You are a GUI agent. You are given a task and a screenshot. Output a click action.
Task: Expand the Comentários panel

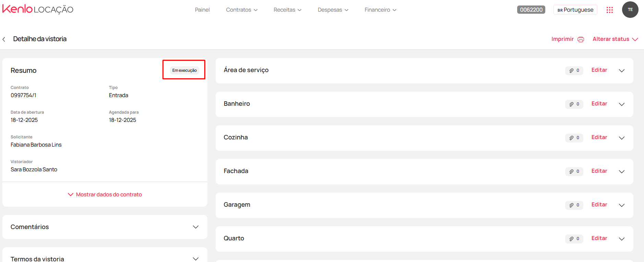(196, 227)
